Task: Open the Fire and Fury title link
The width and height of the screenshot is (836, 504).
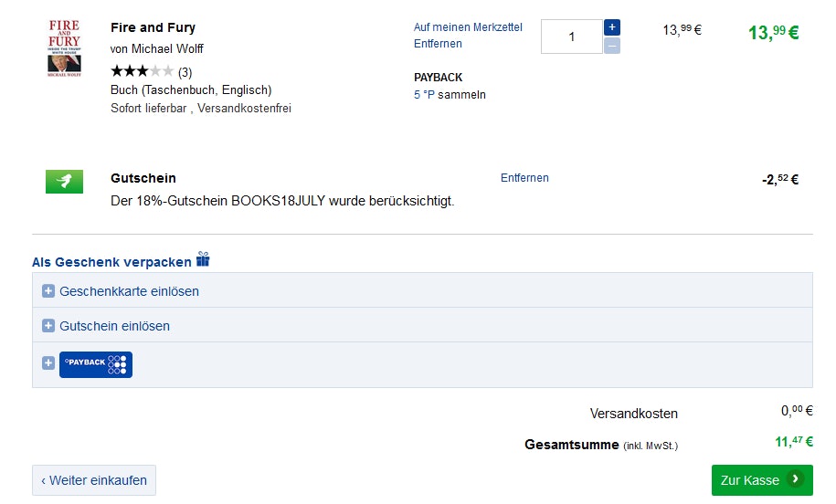Action: (153, 27)
